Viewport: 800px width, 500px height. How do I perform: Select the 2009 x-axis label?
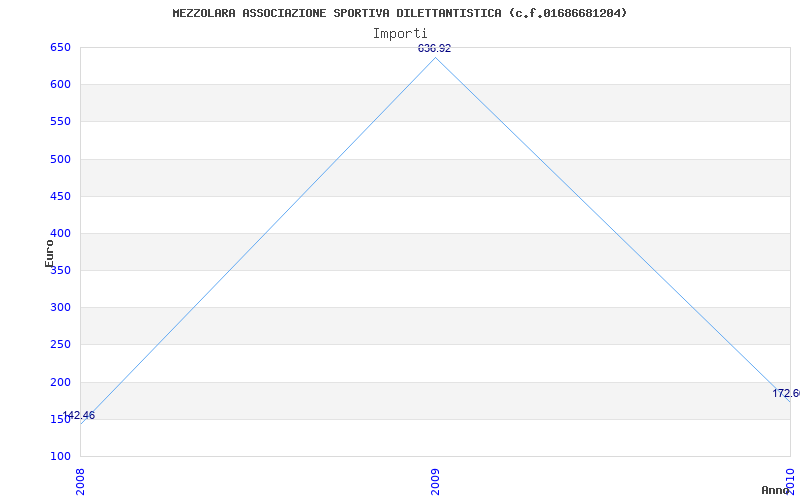[435, 481]
